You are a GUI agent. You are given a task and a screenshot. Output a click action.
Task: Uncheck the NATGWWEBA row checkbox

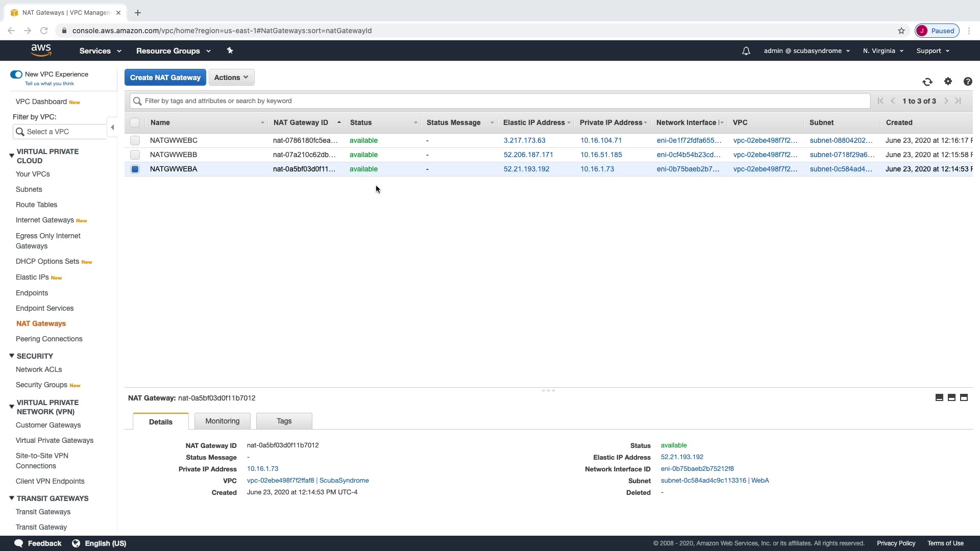(135, 169)
